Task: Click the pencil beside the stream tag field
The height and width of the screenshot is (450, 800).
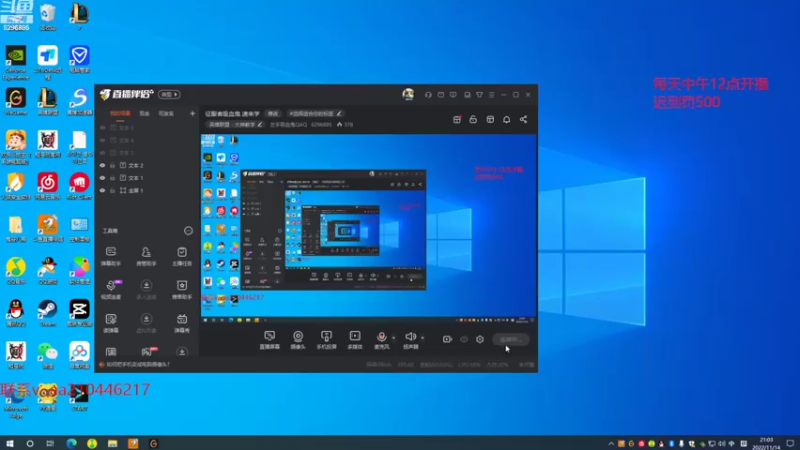Action: pyautogui.click(x=339, y=114)
